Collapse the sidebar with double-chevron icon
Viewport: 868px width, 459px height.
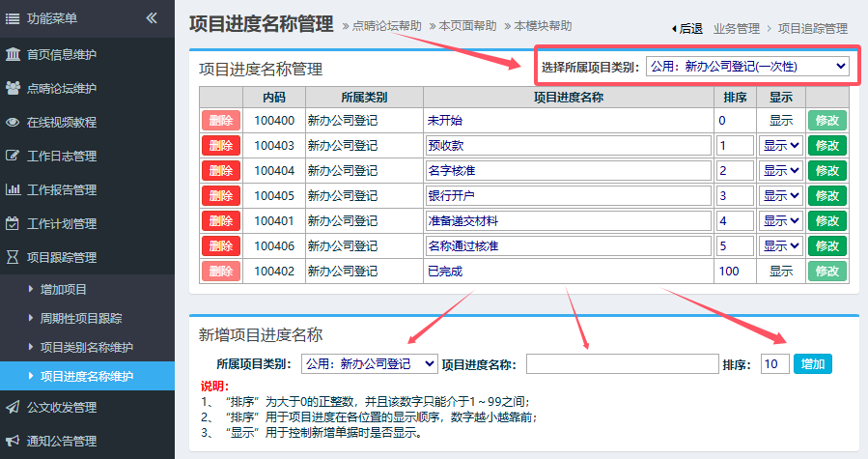pyautogui.click(x=152, y=17)
